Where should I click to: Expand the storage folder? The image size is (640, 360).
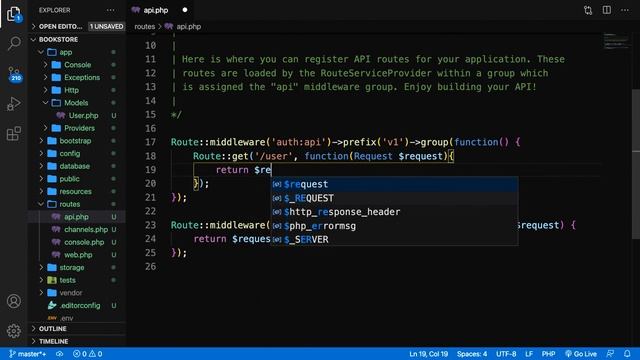pos(77,267)
